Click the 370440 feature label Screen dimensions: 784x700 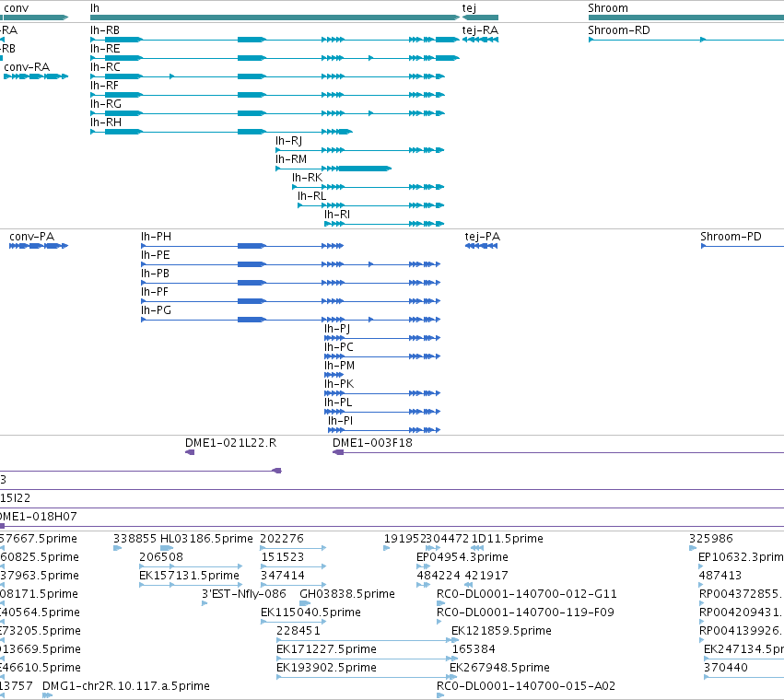tap(726, 668)
